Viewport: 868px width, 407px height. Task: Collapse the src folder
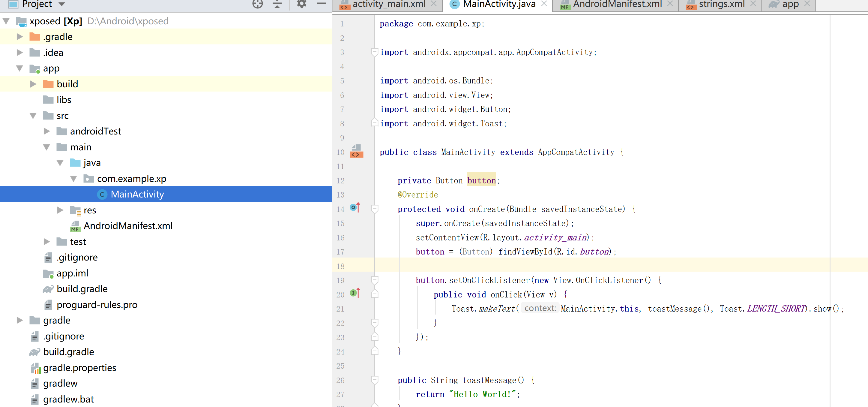click(x=33, y=116)
